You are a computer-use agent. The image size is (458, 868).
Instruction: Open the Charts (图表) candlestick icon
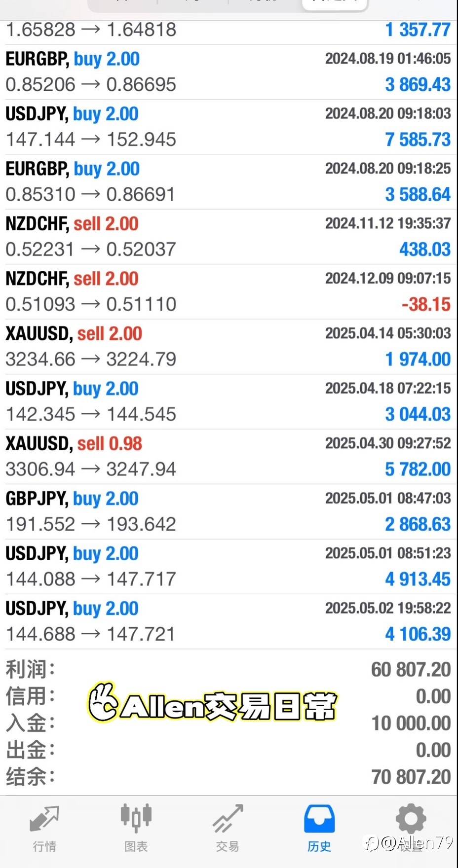(x=136, y=819)
